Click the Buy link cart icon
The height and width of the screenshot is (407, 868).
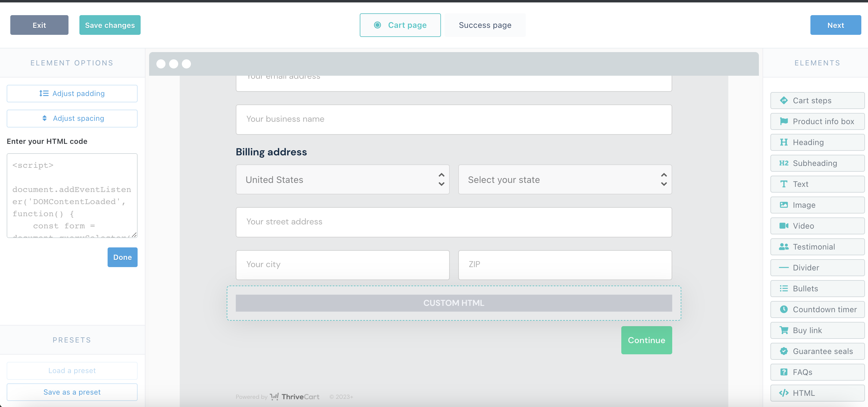784,330
